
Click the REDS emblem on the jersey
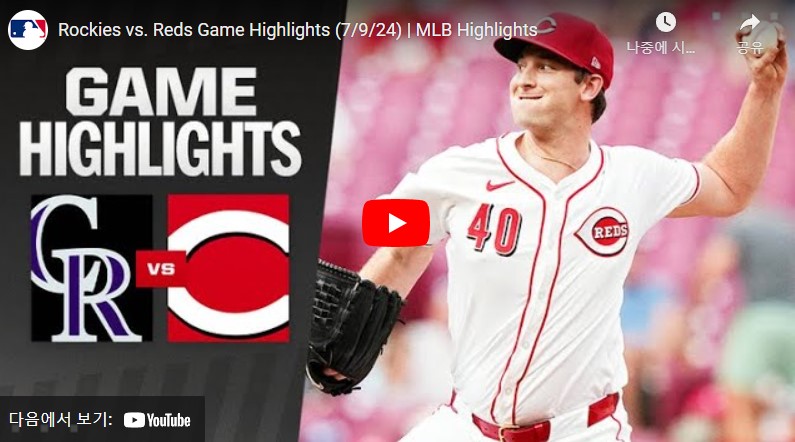(603, 232)
